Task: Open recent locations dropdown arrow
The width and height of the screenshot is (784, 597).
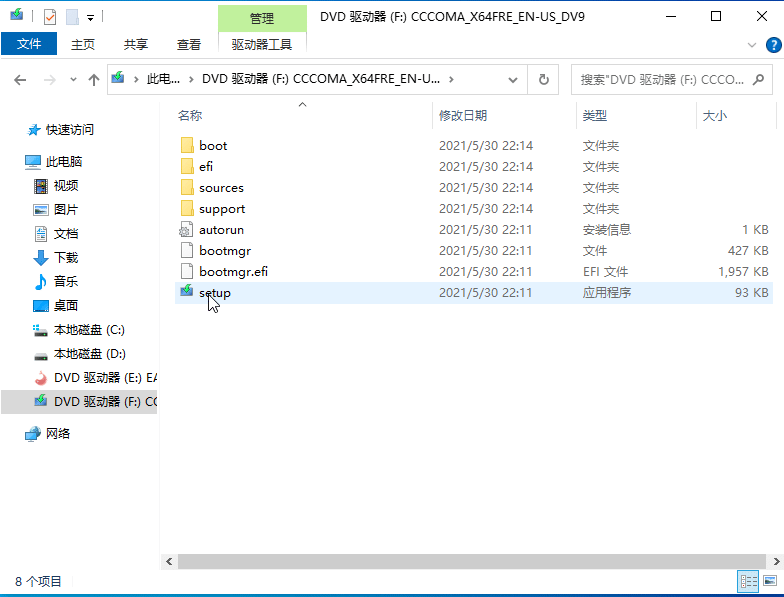Action: 73,80
